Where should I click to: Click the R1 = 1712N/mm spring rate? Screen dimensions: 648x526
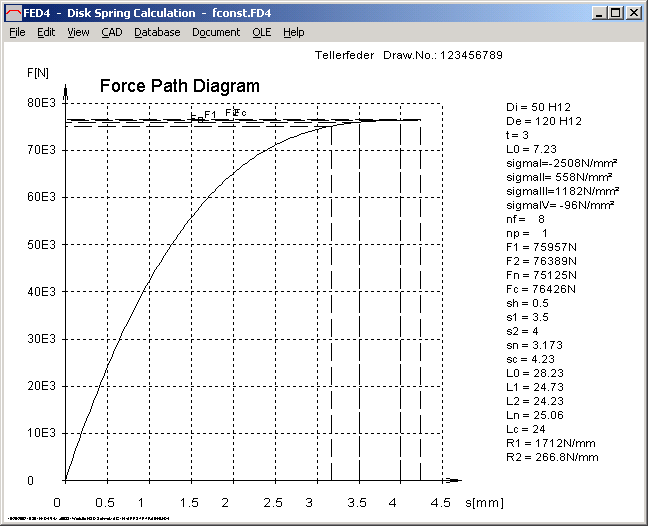(x=551, y=442)
